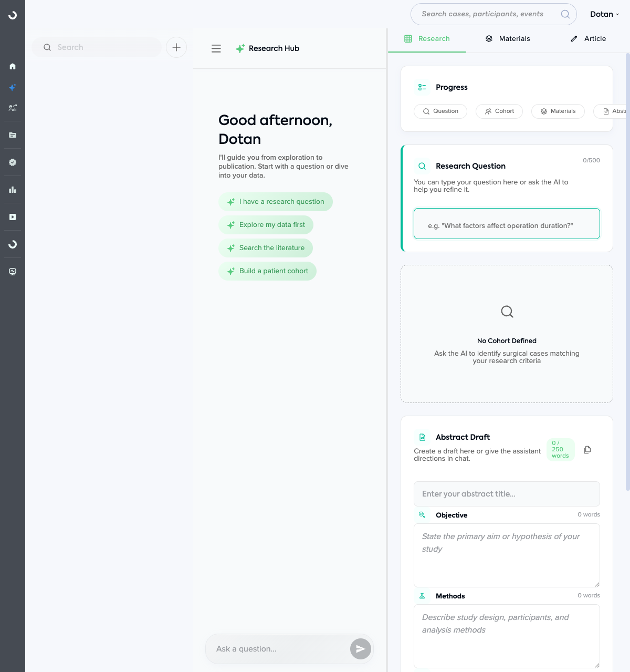
Task: Open the verified badge sidebar icon
Action: (x=13, y=162)
